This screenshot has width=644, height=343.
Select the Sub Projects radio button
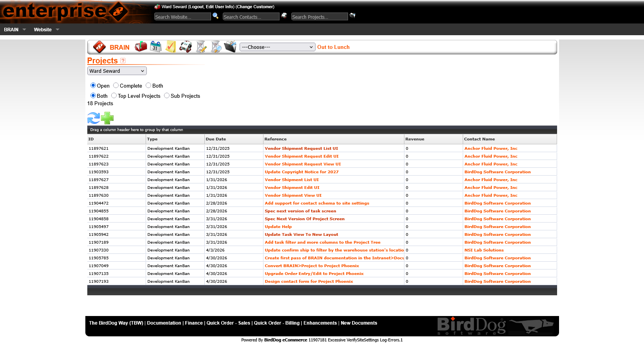pyautogui.click(x=167, y=96)
